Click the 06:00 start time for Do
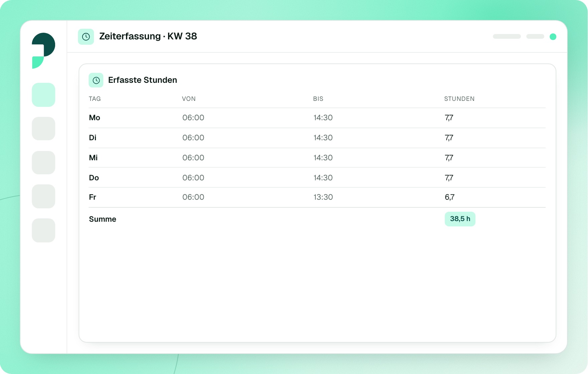The height and width of the screenshot is (374, 588). coord(193,178)
